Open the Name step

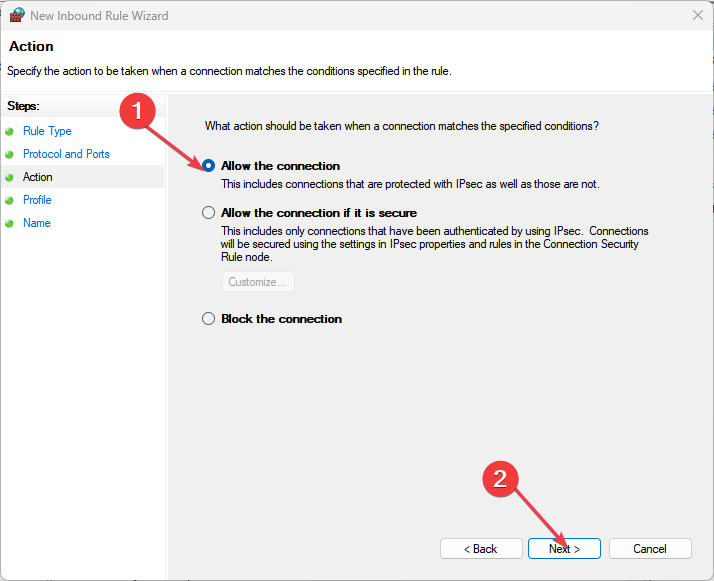(x=37, y=223)
